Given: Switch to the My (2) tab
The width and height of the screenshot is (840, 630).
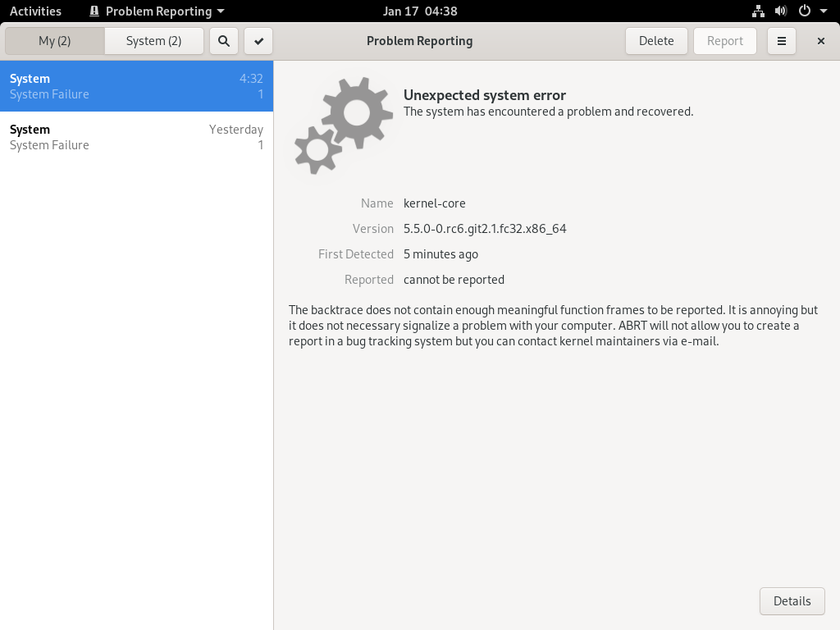Looking at the screenshot, I should tap(55, 41).
